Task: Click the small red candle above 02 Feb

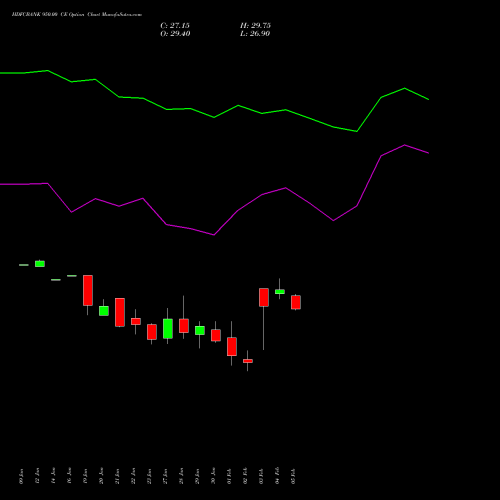Action: point(248,361)
